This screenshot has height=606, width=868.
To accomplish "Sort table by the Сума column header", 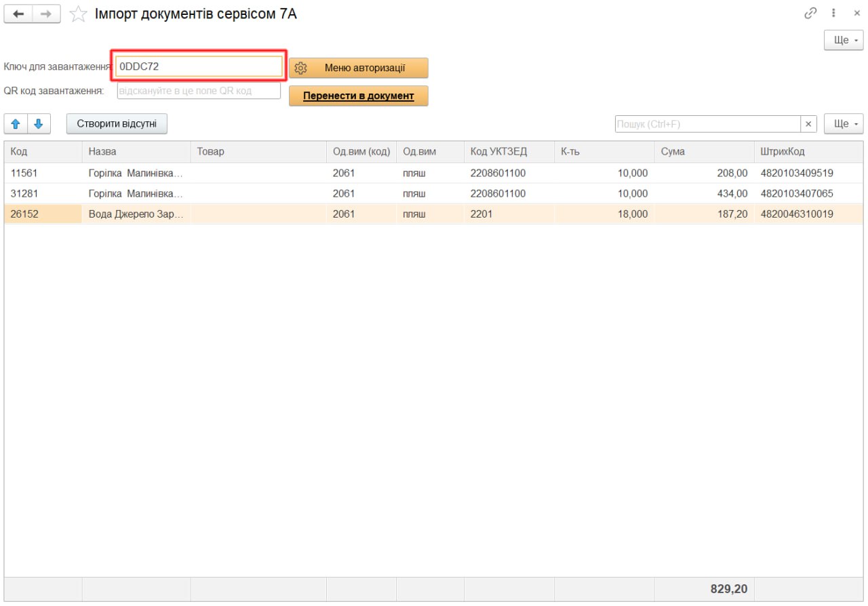I will 703,152.
